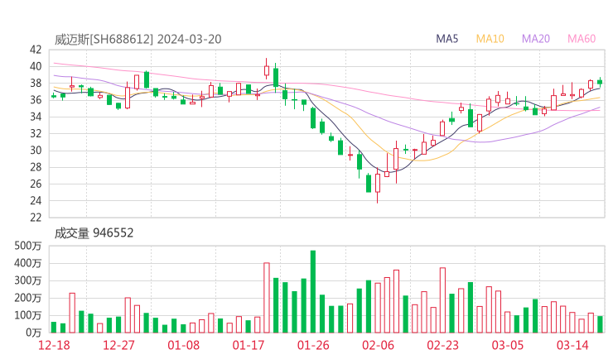This screenshot has width=613, height=364.
Task: Click the highest red candlestick reaching near 41
Action: (267, 70)
